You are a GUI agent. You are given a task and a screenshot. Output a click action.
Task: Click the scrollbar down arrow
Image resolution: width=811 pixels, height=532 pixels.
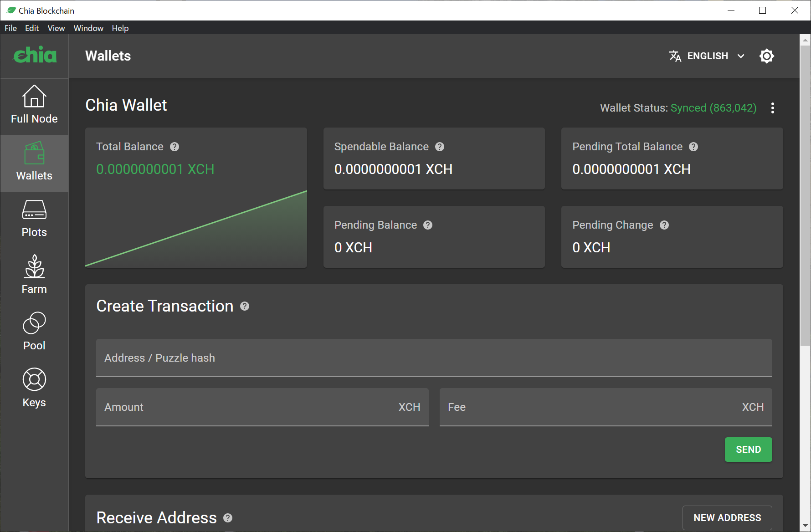[805, 526]
